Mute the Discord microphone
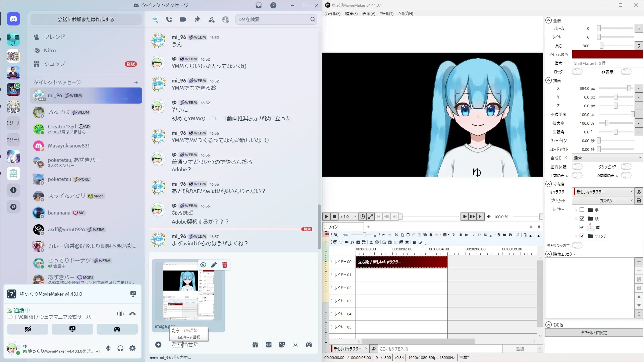 (108, 348)
